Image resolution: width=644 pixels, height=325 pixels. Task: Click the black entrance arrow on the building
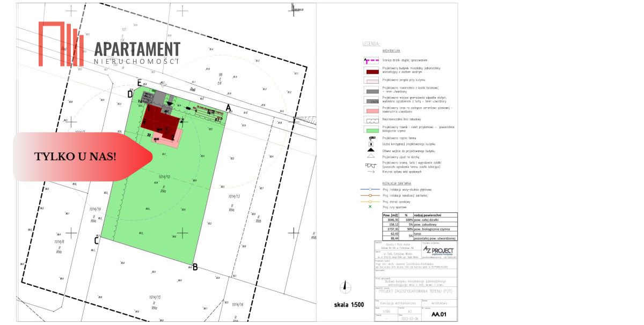coord(170,104)
